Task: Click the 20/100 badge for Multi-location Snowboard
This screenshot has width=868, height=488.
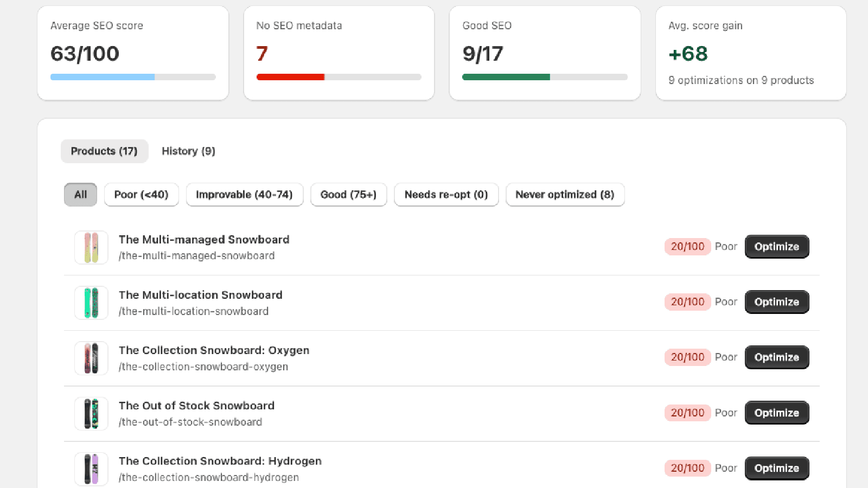Action: point(687,302)
